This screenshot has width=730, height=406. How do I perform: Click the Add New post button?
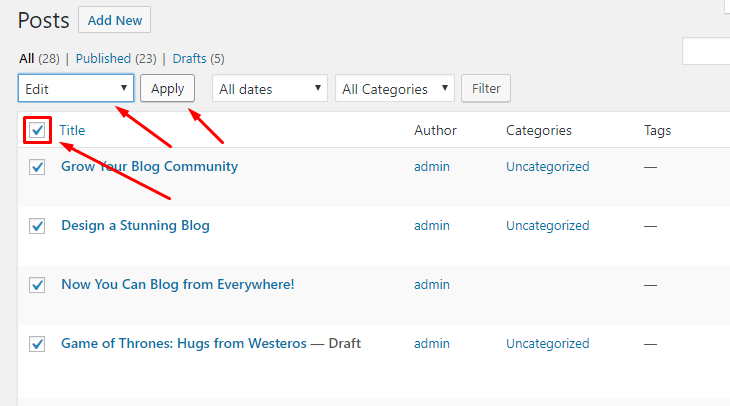click(x=114, y=20)
